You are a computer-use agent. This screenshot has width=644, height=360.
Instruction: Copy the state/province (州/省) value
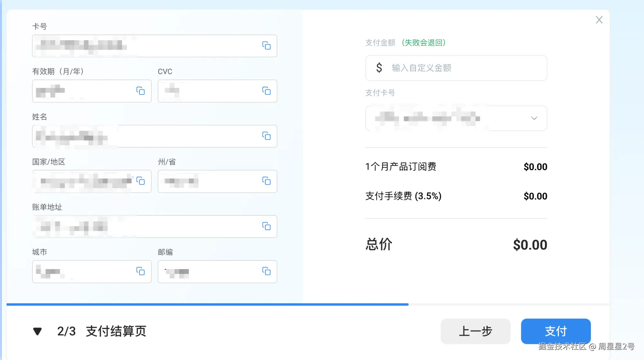coord(266,181)
